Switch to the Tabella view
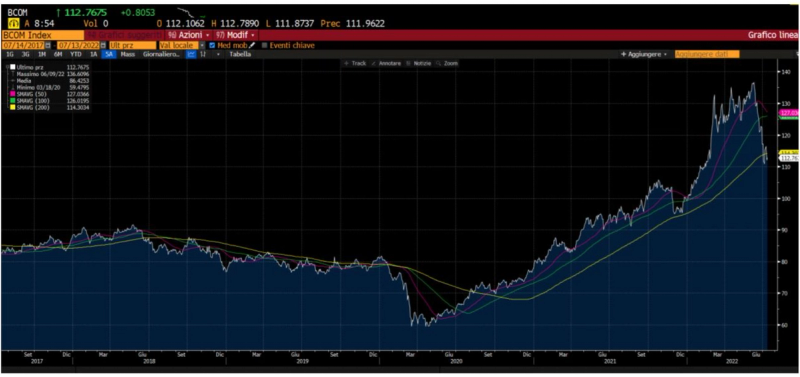The width and height of the screenshot is (800, 377). tap(240, 54)
